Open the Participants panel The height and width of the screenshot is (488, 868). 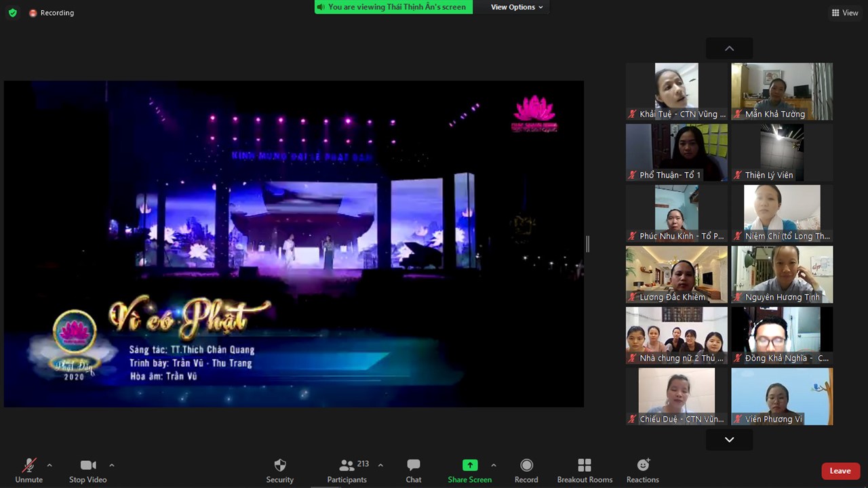pyautogui.click(x=347, y=470)
